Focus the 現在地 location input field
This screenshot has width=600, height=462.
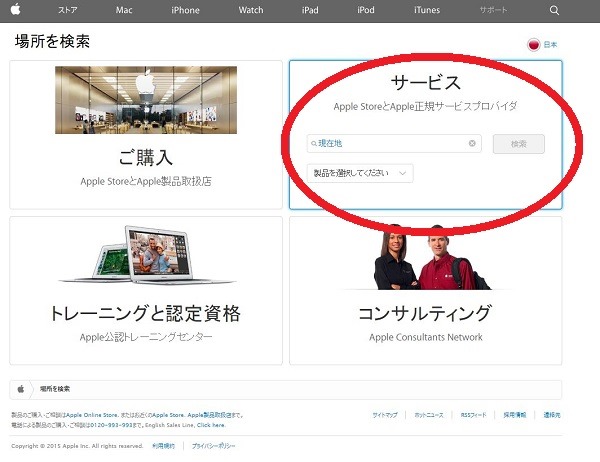point(394,144)
